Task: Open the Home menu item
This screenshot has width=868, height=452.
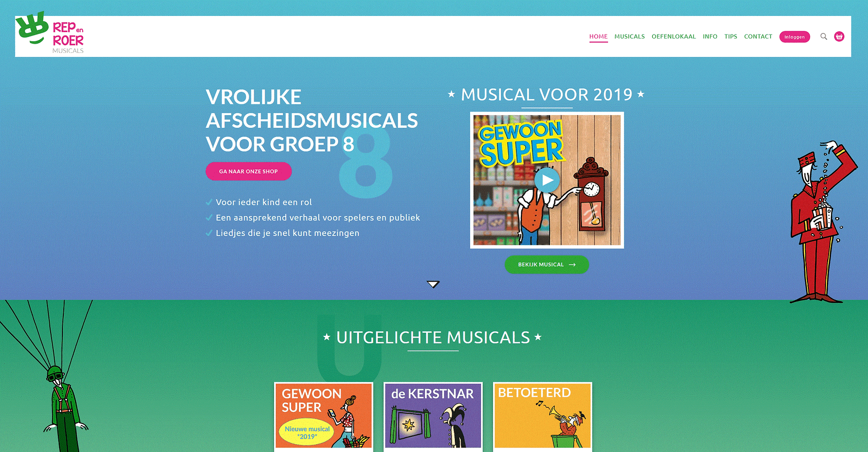Action: pos(598,37)
